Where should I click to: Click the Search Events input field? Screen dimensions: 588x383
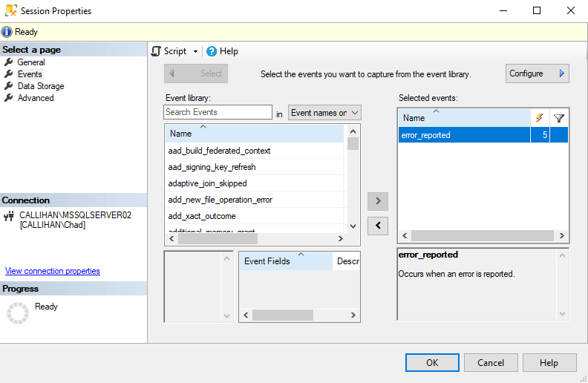[218, 112]
